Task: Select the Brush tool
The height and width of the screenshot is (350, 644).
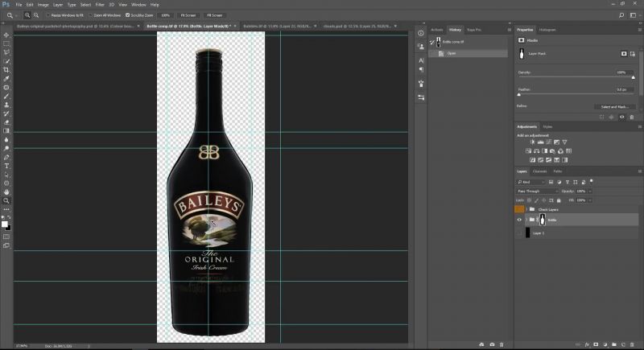Action: click(6, 96)
